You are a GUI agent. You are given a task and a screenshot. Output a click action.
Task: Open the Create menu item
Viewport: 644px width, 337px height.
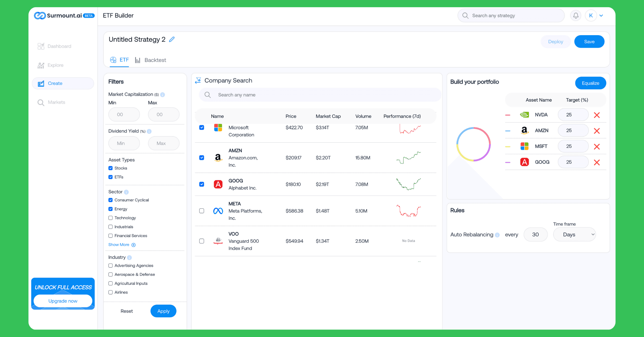pos(63,83)
